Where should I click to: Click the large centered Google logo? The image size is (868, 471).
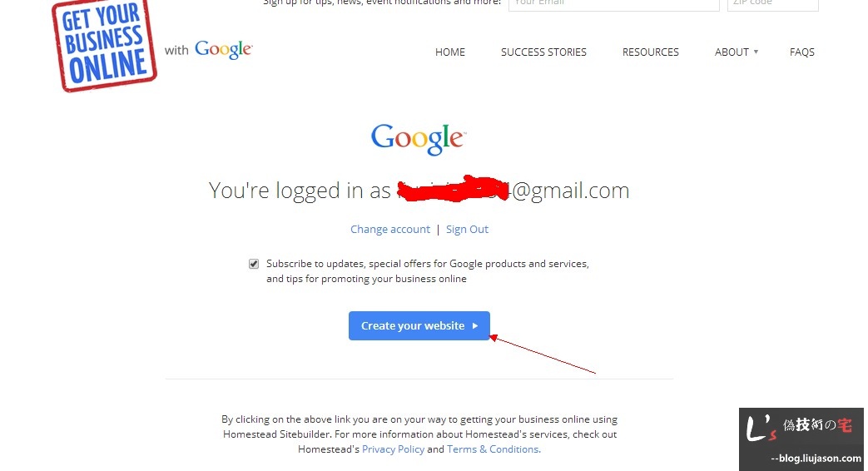[419, 138]
